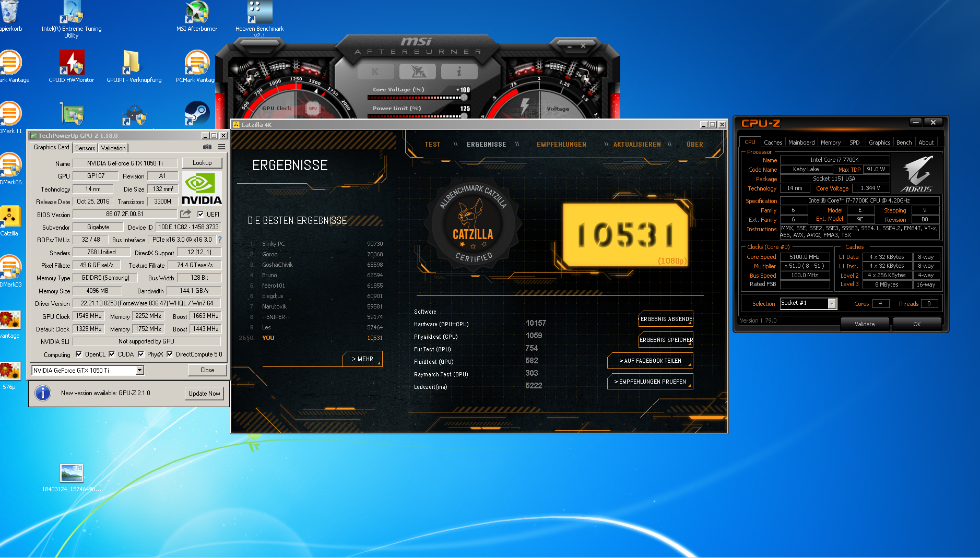Click Update Now in GPU-Z

204,394
